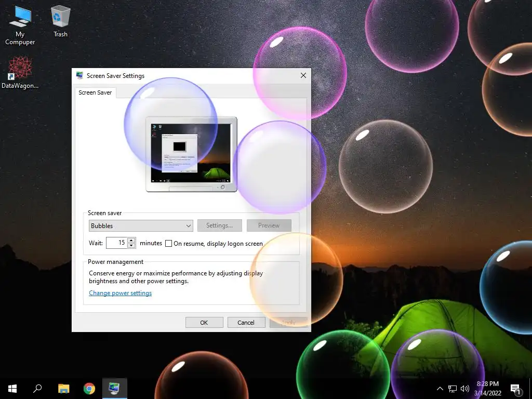Launch File Explorer from taskbar
The image size is (532, 399).
(63, 389)
